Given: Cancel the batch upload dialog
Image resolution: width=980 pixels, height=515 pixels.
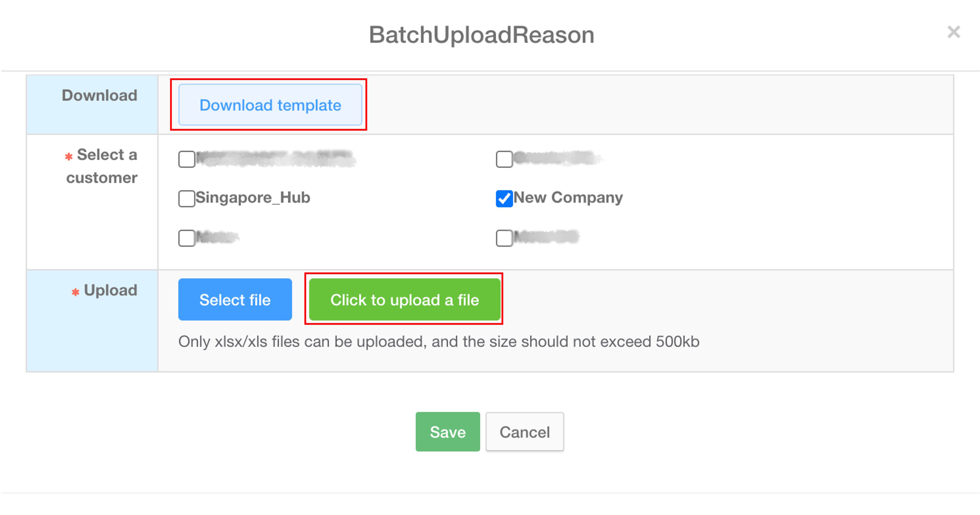Looking at the screenshot, I should click(x=524, y=432).
